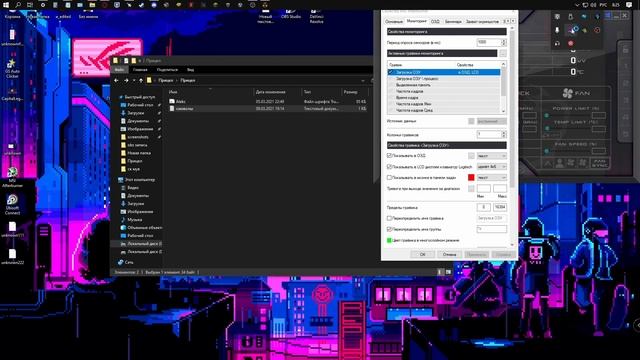Enable the Частота кадров graph in list
The image size is (640, 360).
pyautogui.click(x=391, y=91)
